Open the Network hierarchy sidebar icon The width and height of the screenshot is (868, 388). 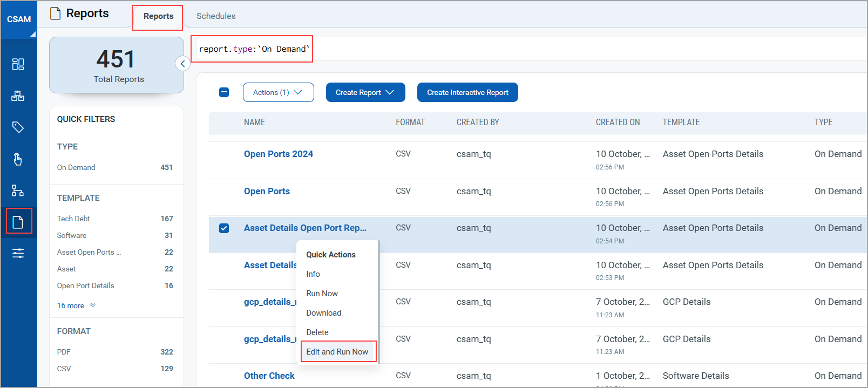[x=18, y=190]
